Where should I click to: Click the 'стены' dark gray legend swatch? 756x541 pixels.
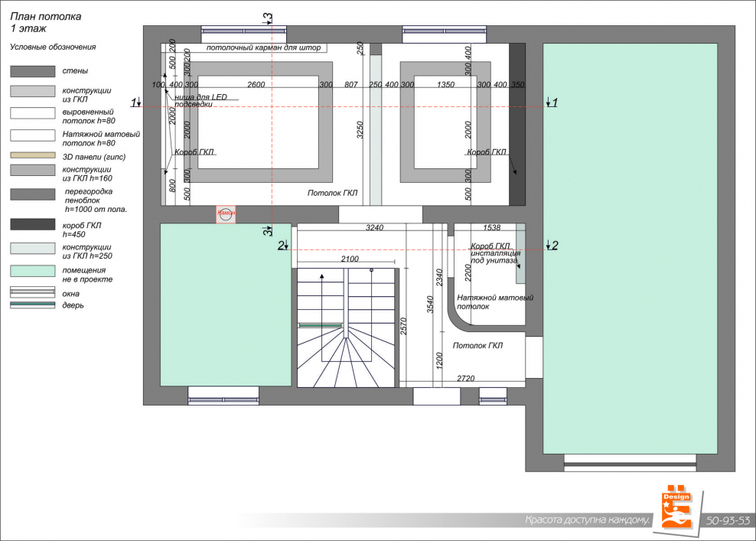(x=32, y=71)
